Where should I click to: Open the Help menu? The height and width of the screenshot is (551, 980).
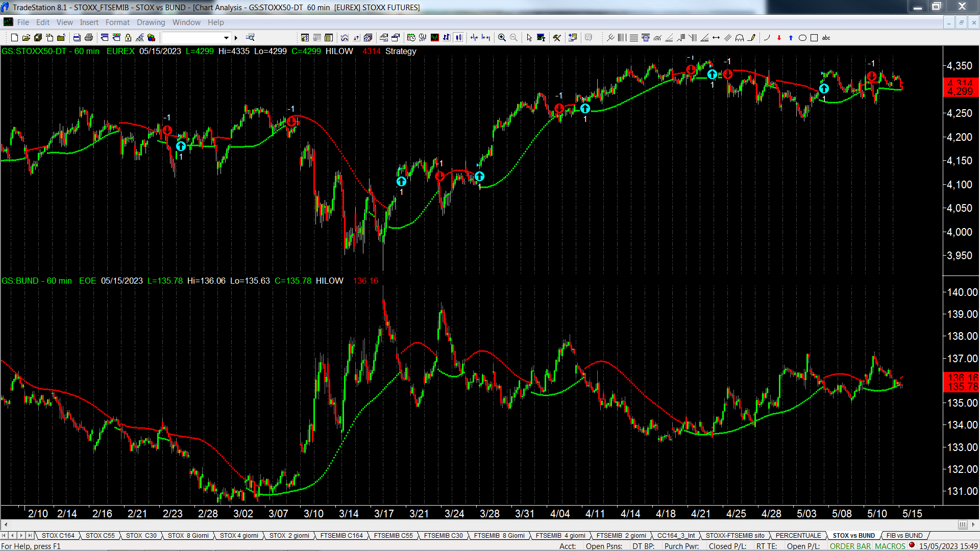216,22
